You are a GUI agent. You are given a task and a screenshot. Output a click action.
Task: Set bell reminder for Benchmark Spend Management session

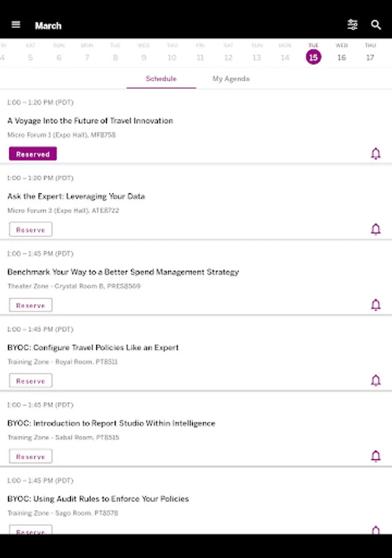[x=375, y=305]
